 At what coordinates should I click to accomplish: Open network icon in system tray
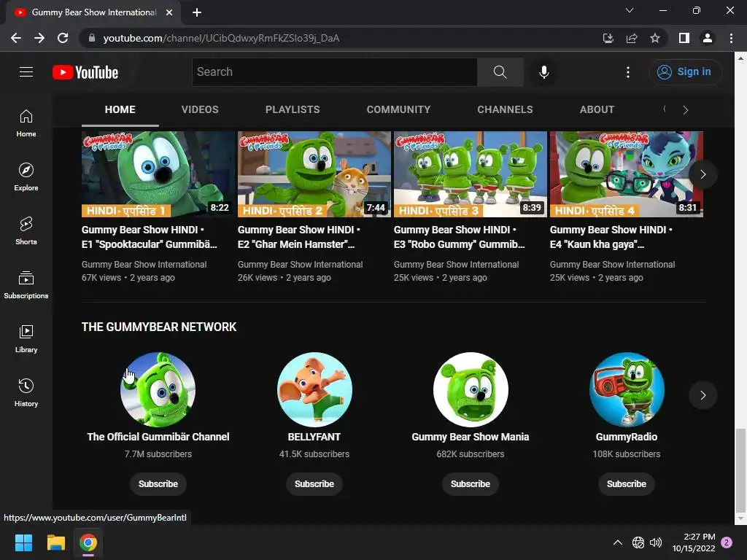(638, 542)
